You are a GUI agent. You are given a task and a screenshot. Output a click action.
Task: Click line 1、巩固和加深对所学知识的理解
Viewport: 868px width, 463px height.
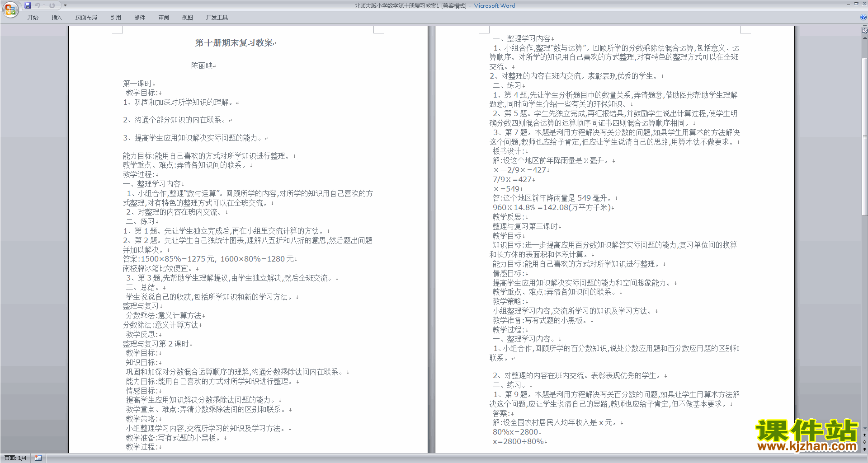click(179, 102)
